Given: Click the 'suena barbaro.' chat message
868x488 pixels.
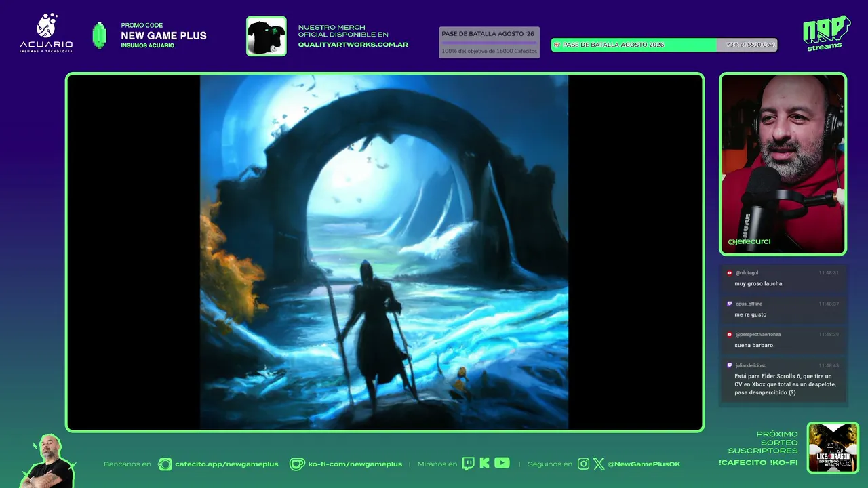Looking at the screenshot, I should 754,345.
